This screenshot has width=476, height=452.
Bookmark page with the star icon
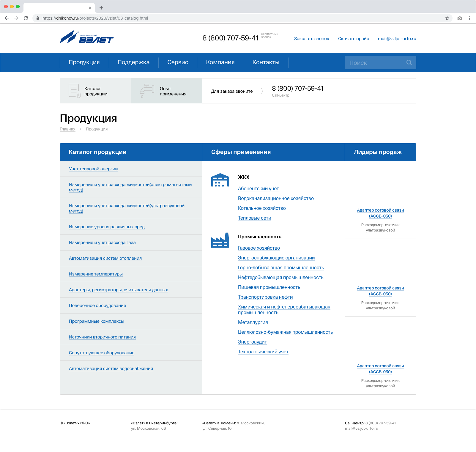click(447, 18)
